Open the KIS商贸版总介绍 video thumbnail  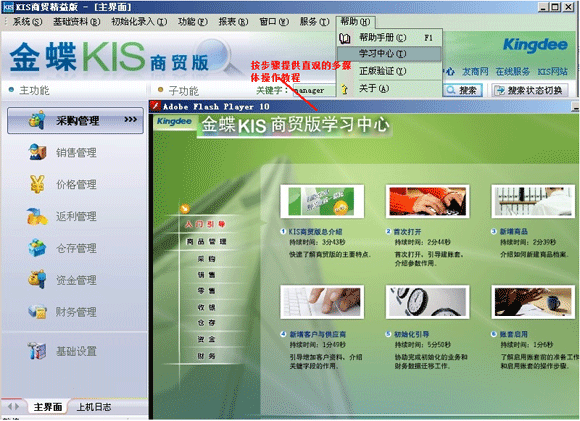(x=322, y=201)
